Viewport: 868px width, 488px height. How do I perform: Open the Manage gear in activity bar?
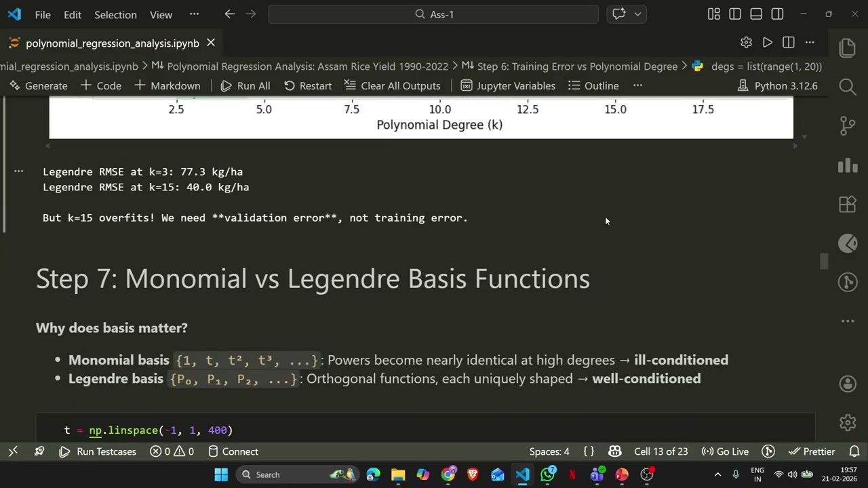tap(847, 422)
